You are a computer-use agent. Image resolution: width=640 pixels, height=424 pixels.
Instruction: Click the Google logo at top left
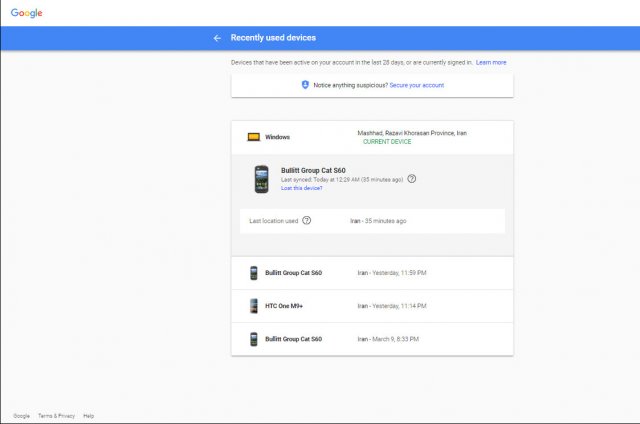pos(27,13)
